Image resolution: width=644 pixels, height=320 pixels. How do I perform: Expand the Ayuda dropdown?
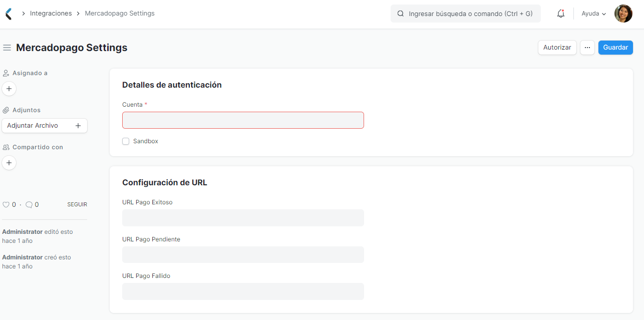pos(594,14)
